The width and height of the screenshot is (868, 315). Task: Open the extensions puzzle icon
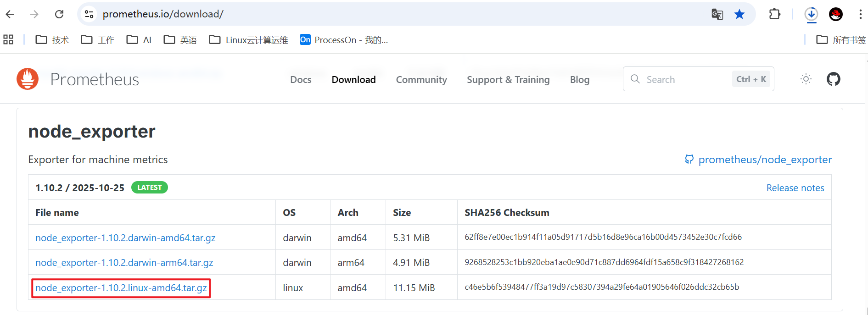tap(775, 14)
